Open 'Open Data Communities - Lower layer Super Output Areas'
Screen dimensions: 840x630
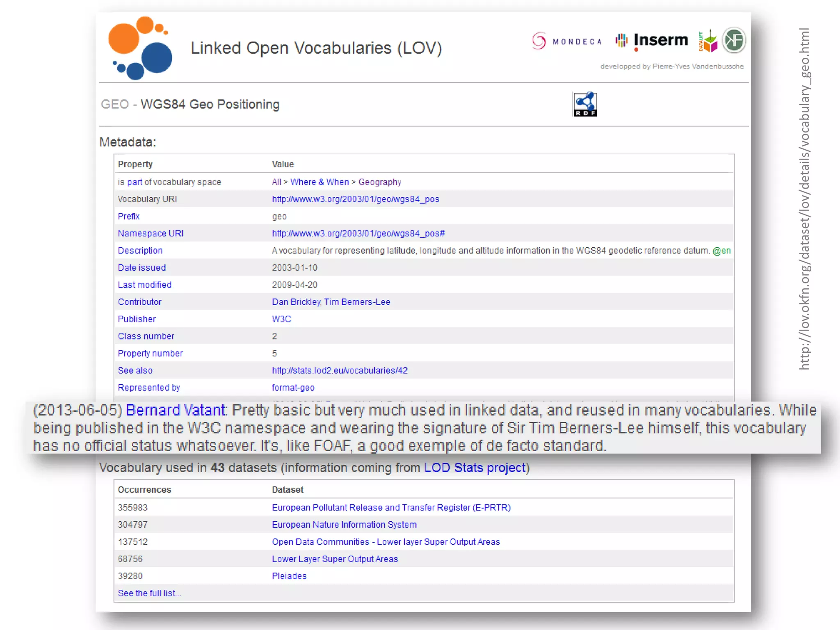386,542
